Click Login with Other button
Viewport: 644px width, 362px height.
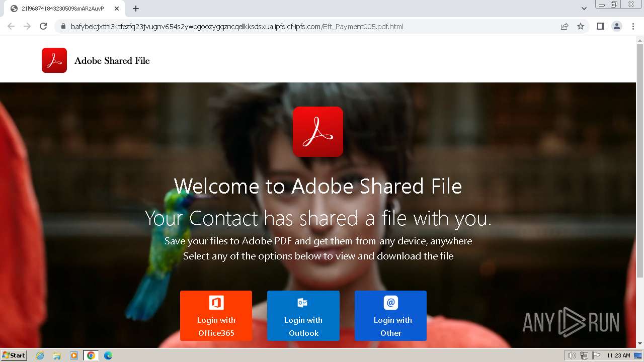tap(390, 316)
